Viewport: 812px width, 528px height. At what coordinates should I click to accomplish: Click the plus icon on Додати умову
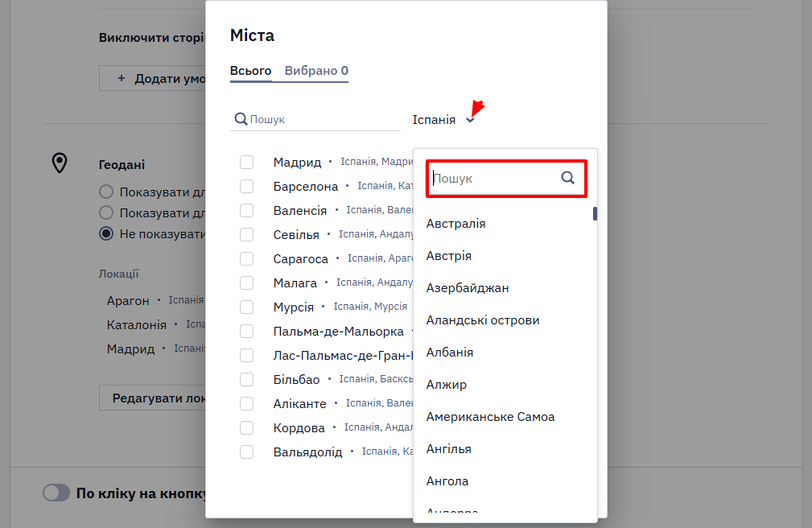[122, 78]
